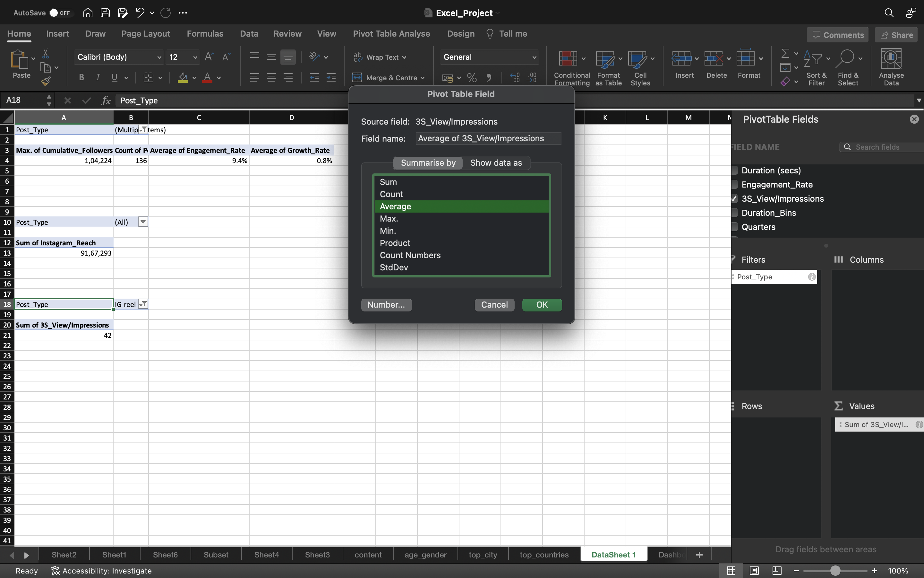Click AutoSum sigma icon
This screenshot has width=924, height=578.
tap(785, 53)
